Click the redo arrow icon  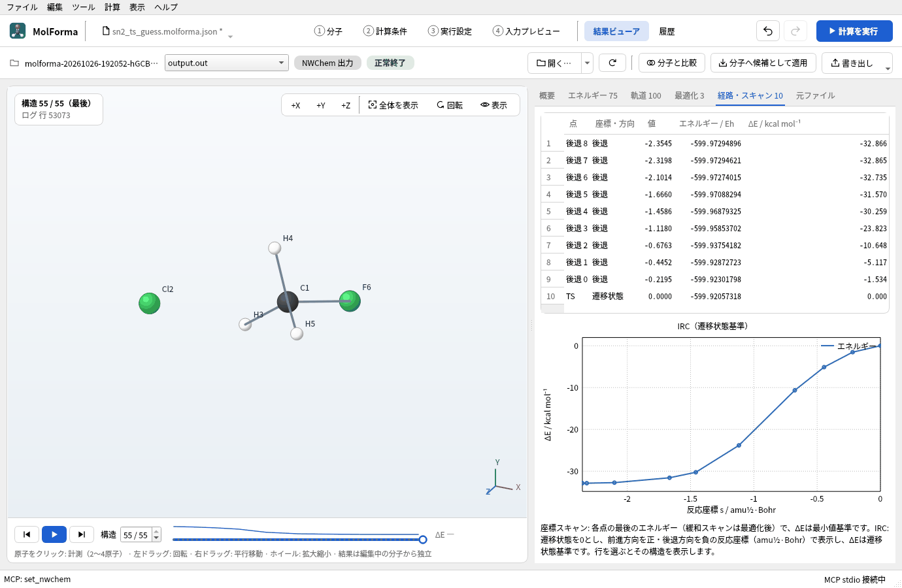pos(795,31)
